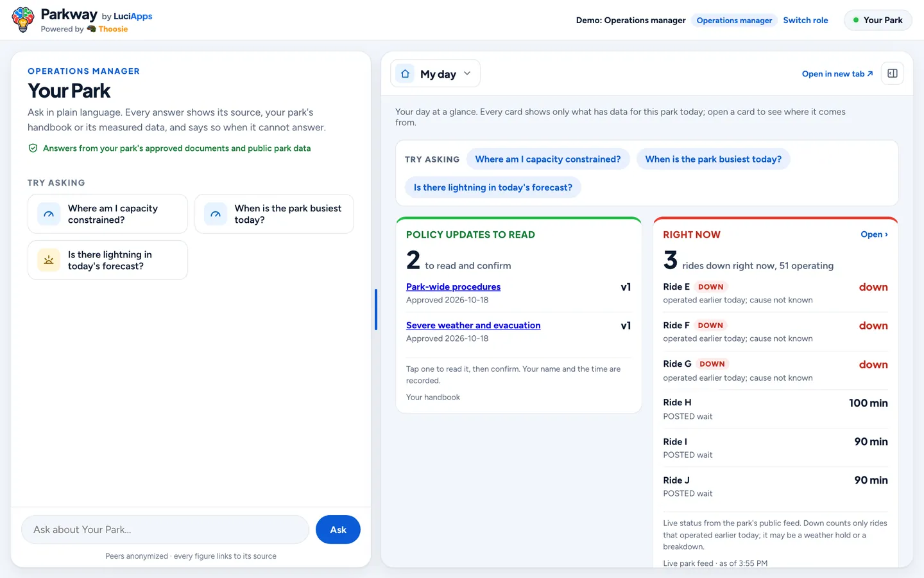
Task: Select left-panel 'When is the park busiest today?' card
Action: [274, 214]
